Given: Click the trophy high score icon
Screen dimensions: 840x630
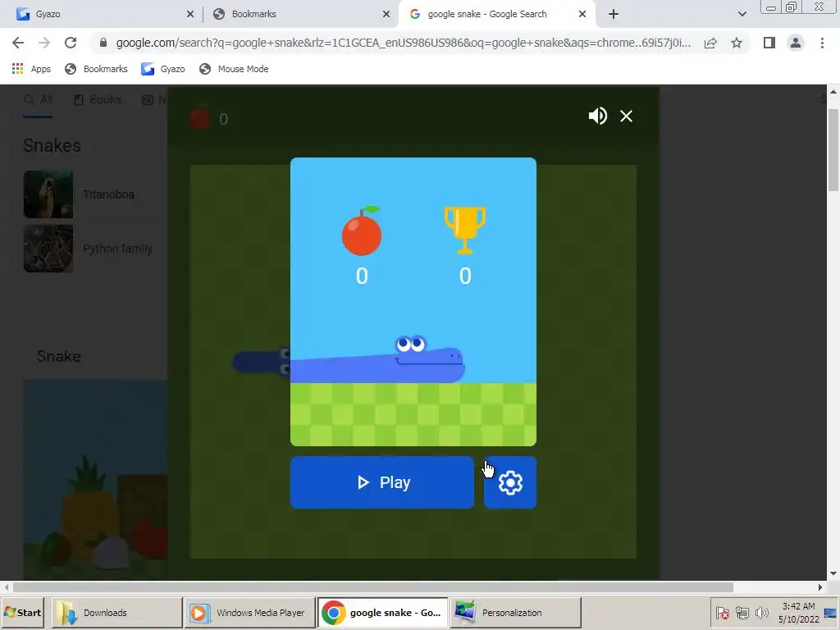Looking at the screenshot, I should pos(465,231).
